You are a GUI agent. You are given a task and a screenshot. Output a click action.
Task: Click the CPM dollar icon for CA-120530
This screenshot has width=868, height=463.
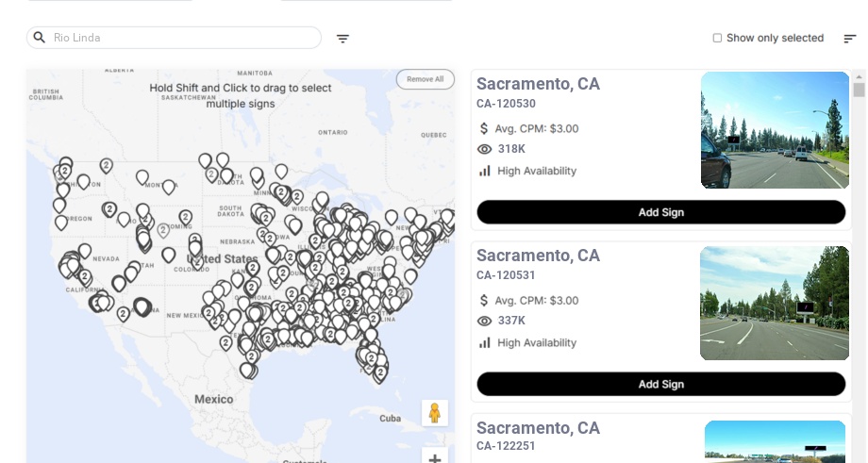[485, 128]
